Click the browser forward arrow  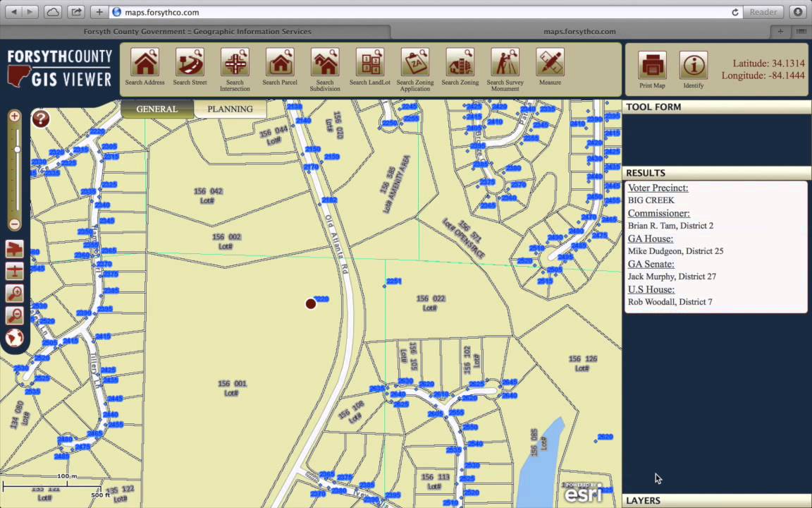[30, 12]
